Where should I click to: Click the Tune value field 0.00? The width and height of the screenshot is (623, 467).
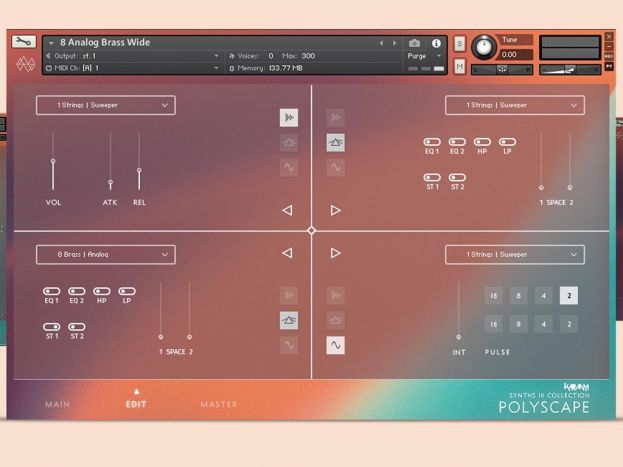(x=514, y=55)
